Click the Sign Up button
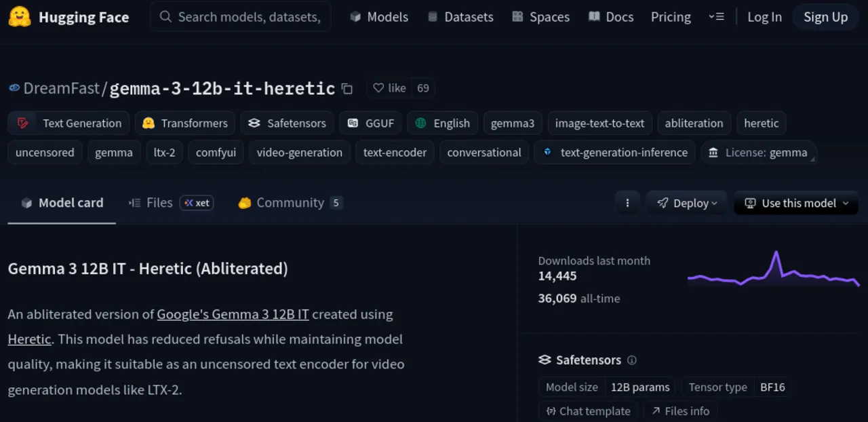 825,17
